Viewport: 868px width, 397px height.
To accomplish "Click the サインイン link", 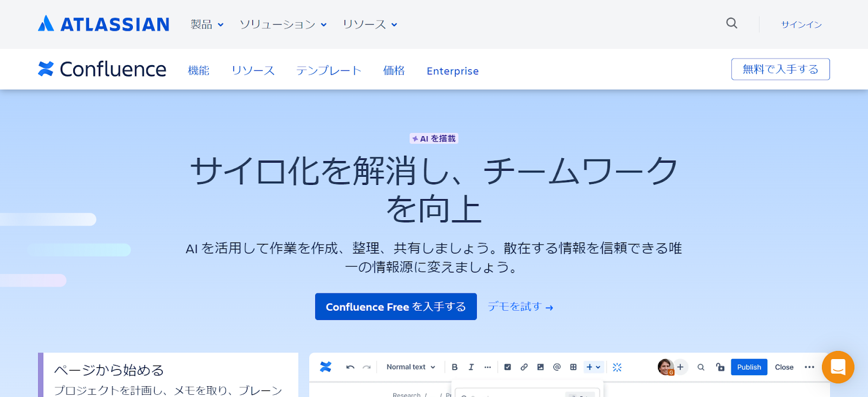I will [801, 24].
